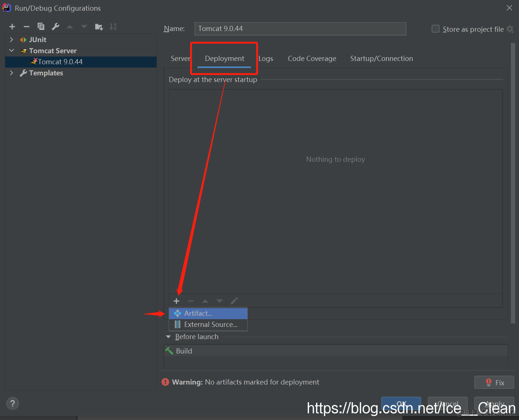This screenshot has height=420, width=519.
Task: Copy the selected configuration
Action: click(x=41, y=27)
